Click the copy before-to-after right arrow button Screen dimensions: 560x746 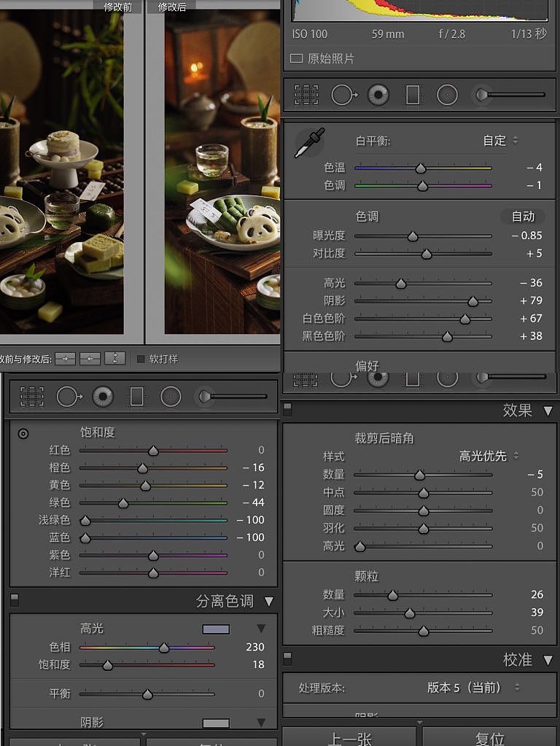point(65,358)
